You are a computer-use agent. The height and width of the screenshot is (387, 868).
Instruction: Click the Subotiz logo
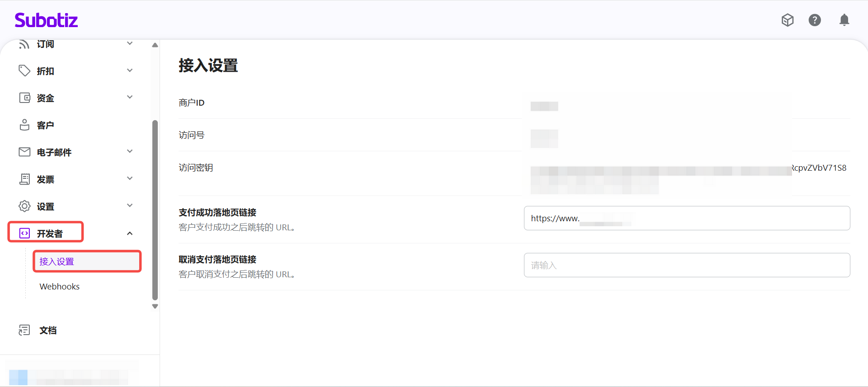(x=46, y=20)
